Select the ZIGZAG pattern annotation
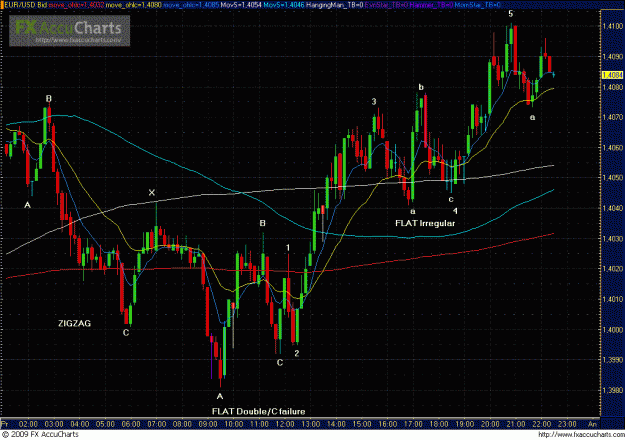 point(75,323)
